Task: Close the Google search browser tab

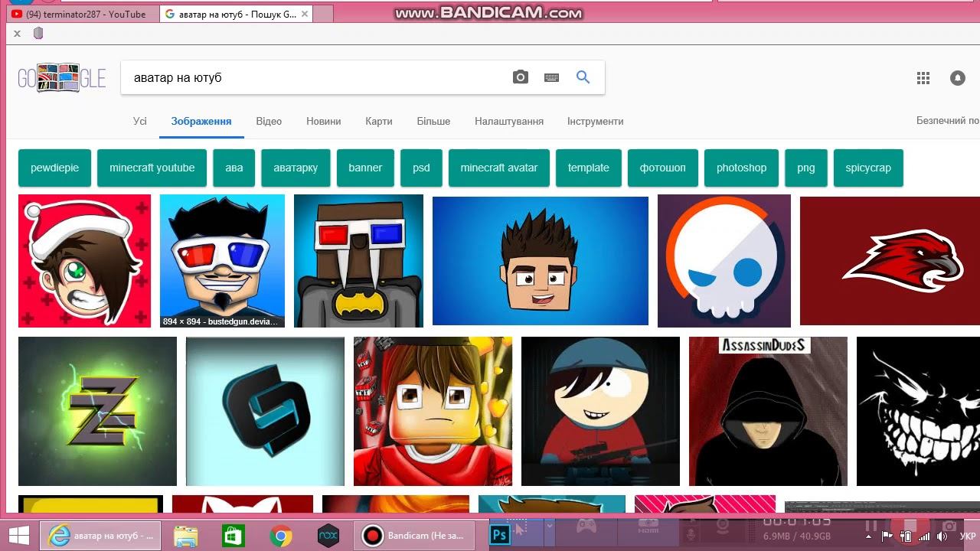Action: (305, 14)
